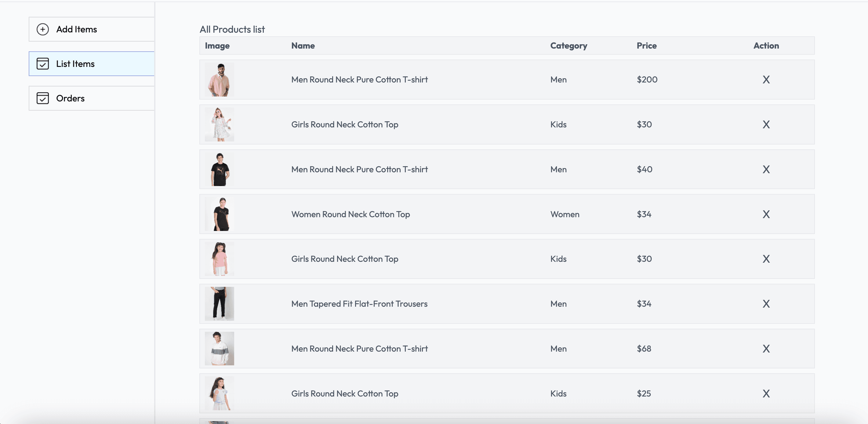Sort products by the Price column header
This screenshot has height=424, width=868.
[x=646, y=46]
